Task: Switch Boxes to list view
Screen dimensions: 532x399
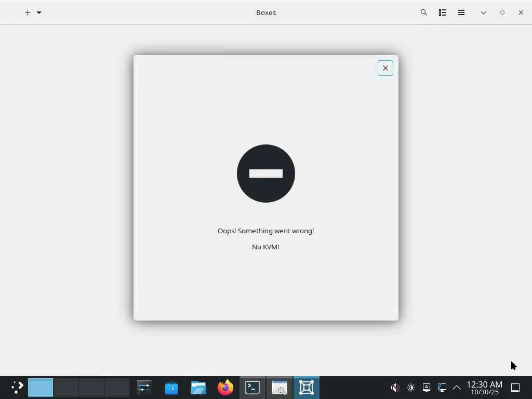Action: (443, 12)
